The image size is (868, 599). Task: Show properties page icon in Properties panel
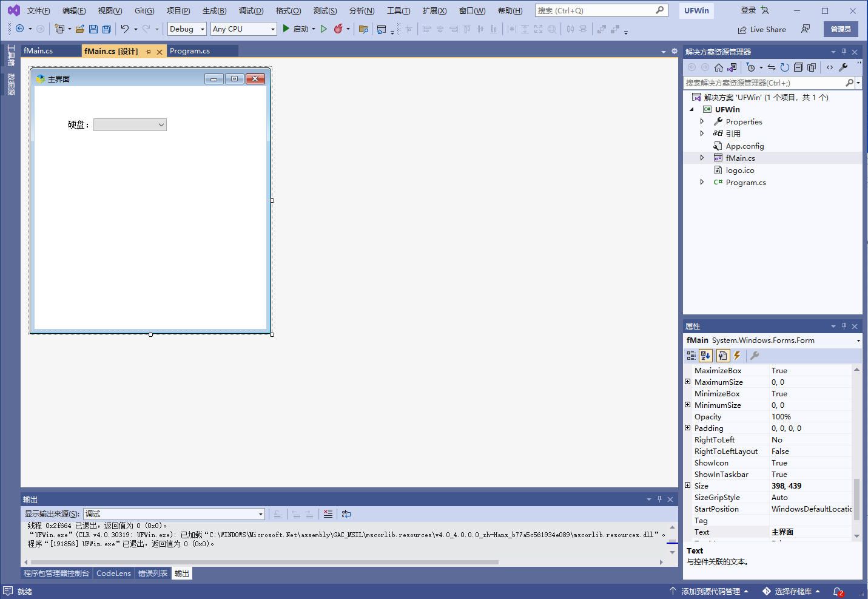722,356
